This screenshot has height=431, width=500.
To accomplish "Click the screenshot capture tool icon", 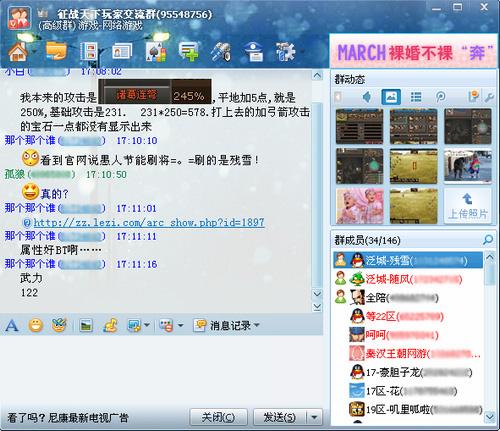I will [134, 325].
